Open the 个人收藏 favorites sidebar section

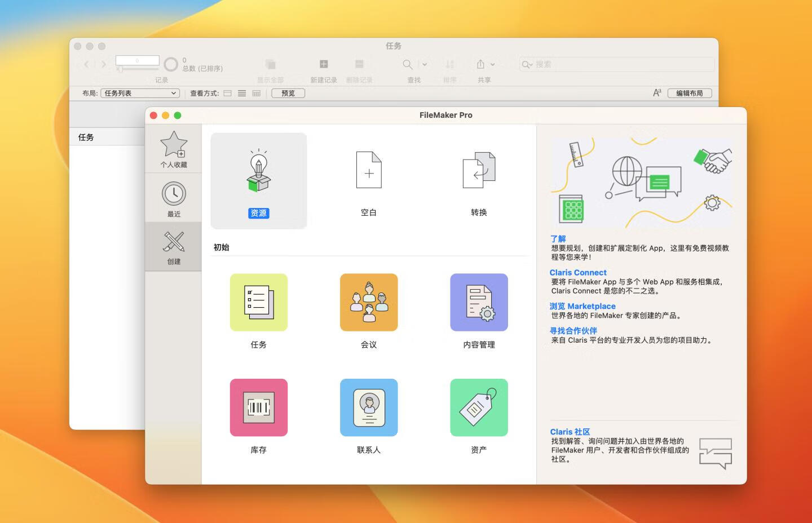174,149
